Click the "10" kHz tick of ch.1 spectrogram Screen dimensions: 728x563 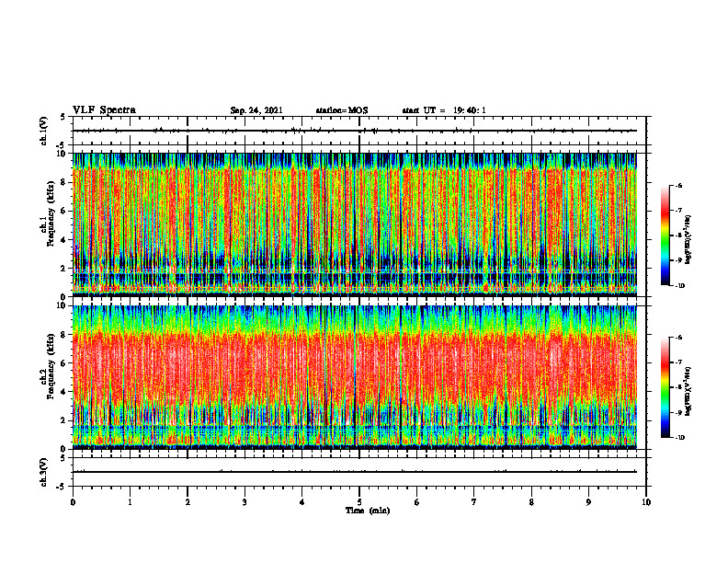pyautogui.click(x=63, y=154)
